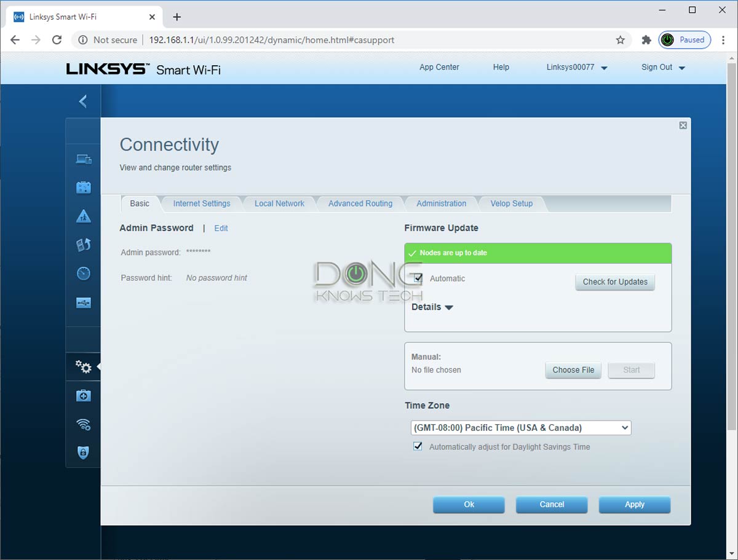Expand the firmware Details section
Screen dimensions: 738x560
coord(432,307)
